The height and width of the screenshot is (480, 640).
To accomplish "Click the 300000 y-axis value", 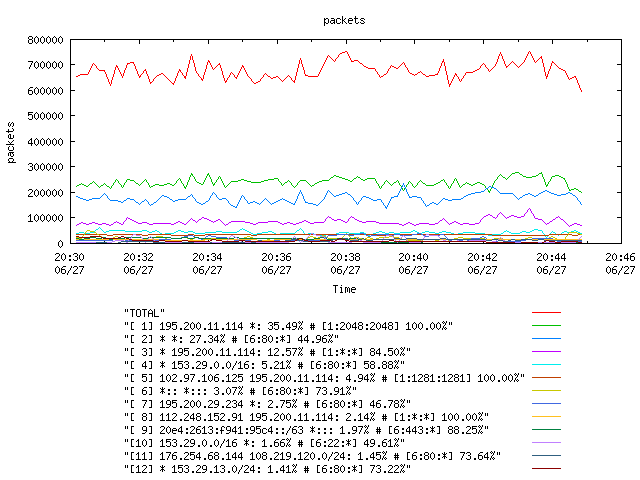I will pyautogui.click(x=45, y=167).
